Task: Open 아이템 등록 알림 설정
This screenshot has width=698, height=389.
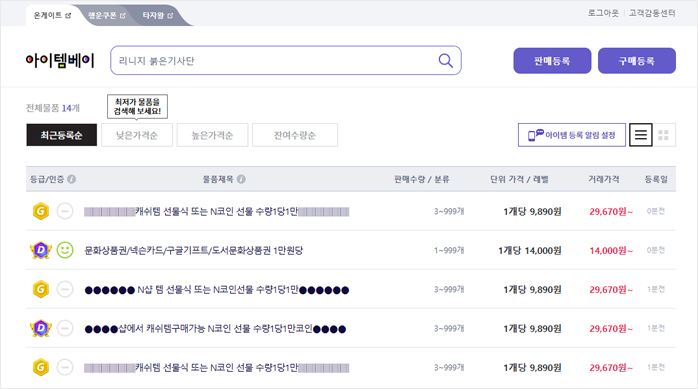Action: tap(572, 135)
